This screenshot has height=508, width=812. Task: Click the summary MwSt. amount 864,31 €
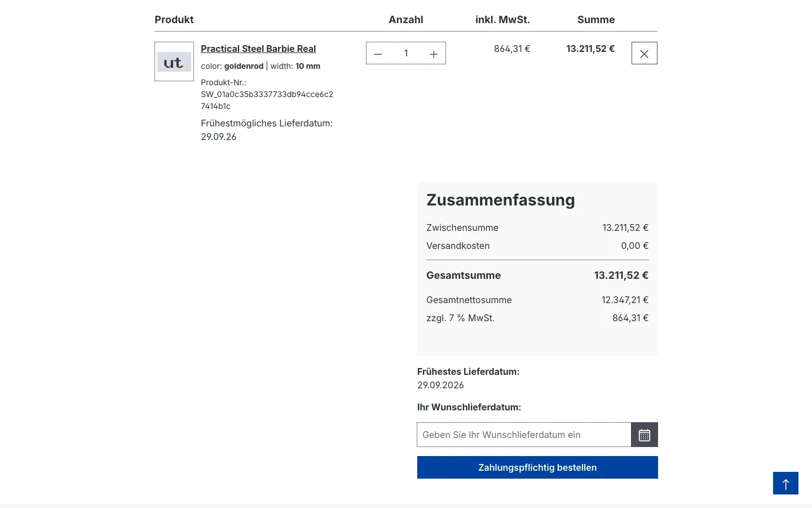point(630,318)
